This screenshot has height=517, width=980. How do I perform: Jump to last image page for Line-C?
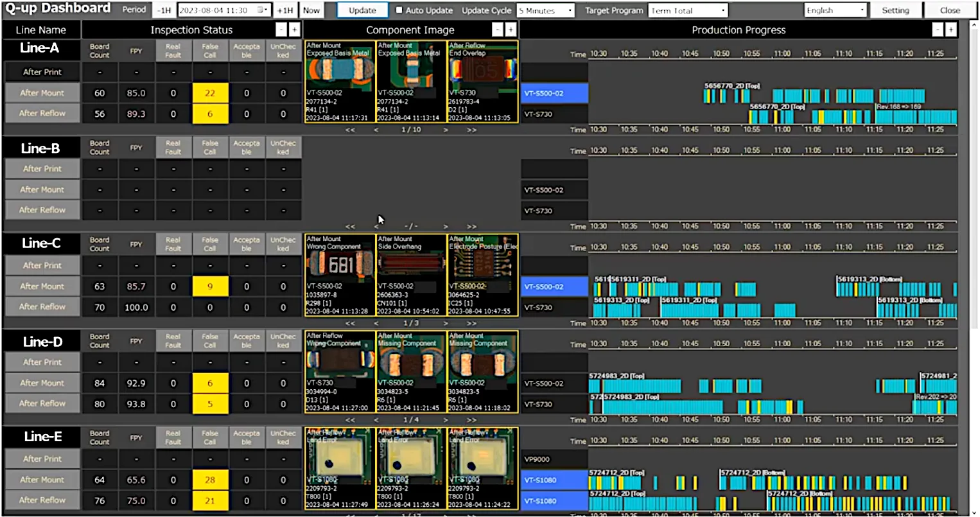point(472,323)
